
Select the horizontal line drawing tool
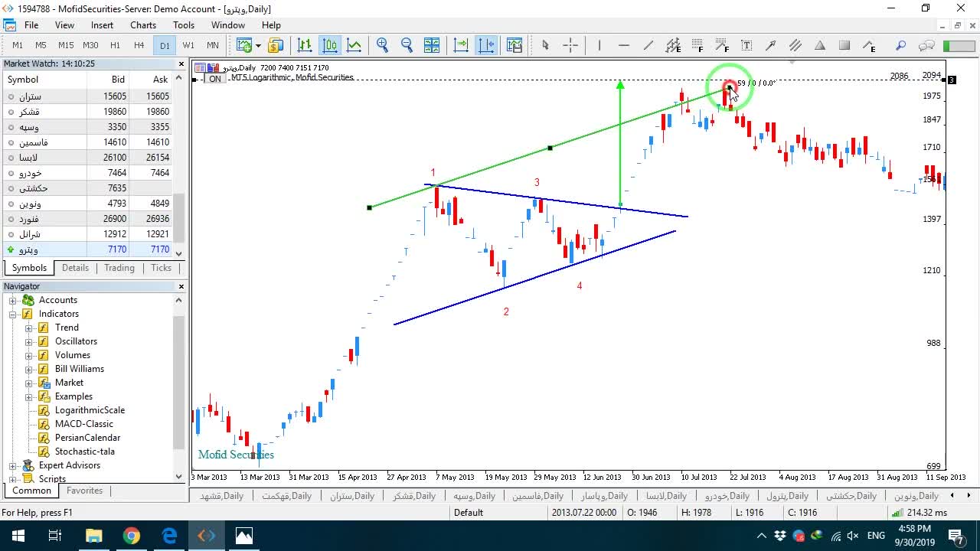pos(624,45)
